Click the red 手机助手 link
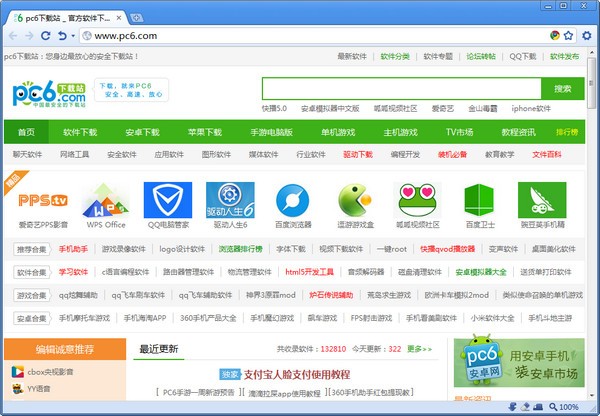Screen dimensions: 600x416 tap(73, 249)
